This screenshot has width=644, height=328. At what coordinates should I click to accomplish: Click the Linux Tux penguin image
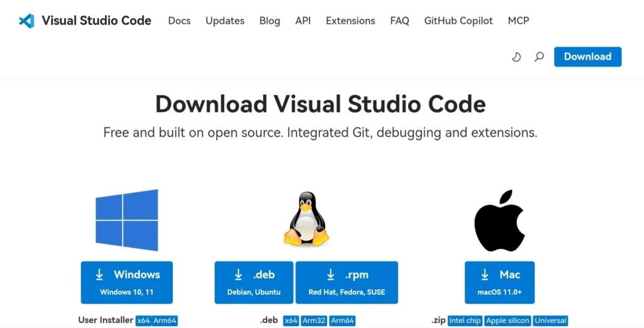(306, 219)
